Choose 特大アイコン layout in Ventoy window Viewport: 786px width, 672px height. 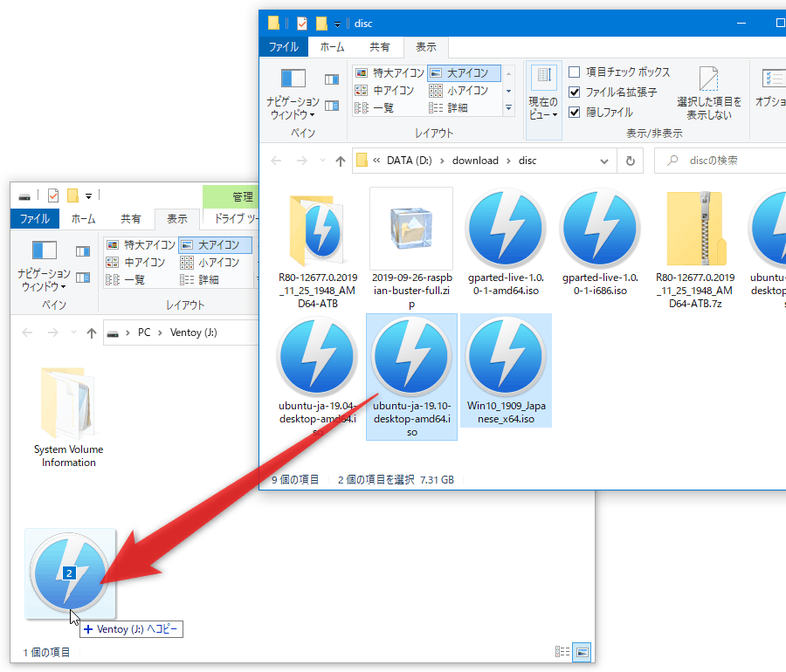point(141,245)
